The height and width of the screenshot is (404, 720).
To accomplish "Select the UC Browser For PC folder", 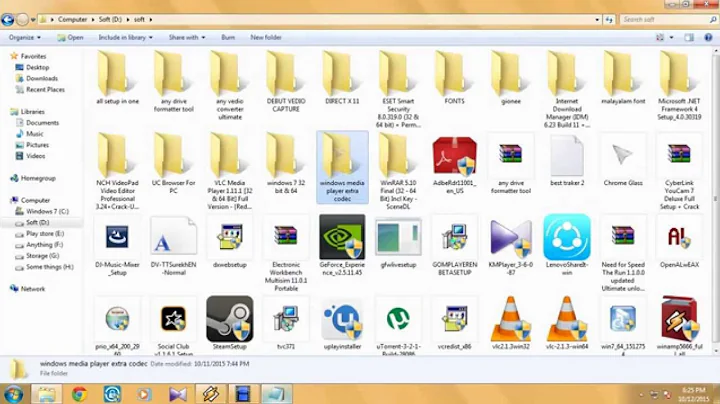I will pos(174,155).
